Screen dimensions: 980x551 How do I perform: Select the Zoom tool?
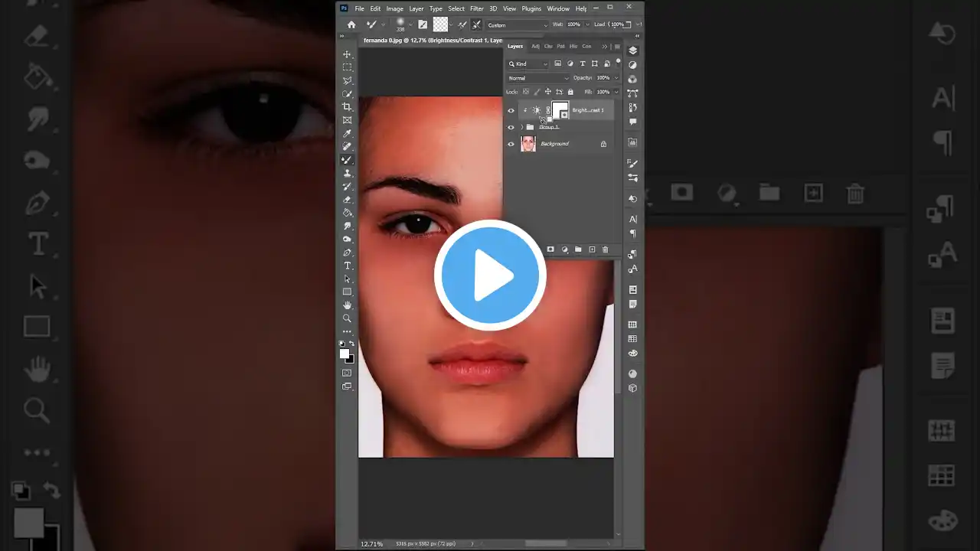coord(347,318)
